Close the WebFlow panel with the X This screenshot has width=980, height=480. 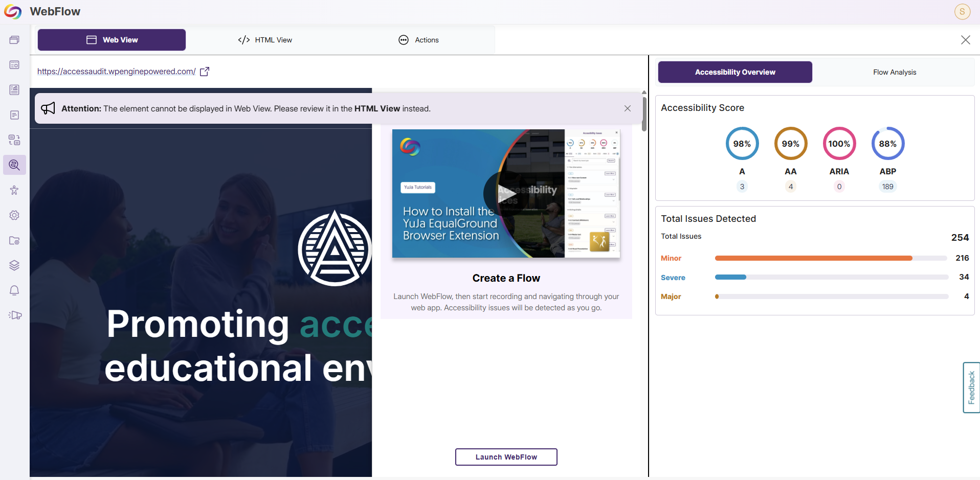click(x=966, y=40)
